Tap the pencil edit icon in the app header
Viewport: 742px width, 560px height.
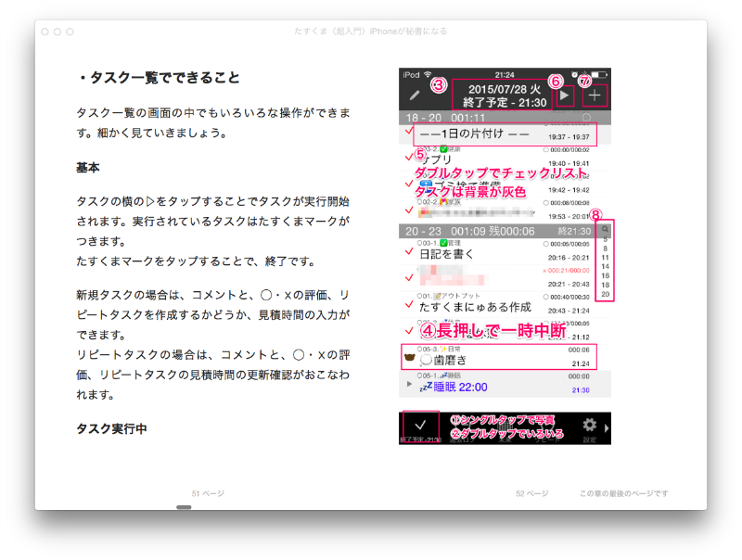point(415,95)
